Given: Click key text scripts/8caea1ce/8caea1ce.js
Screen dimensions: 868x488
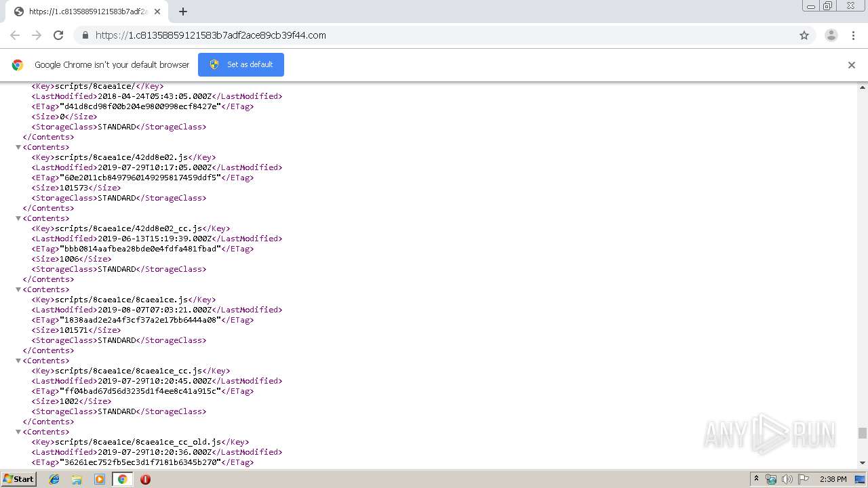Looking at the screenshot, I should 122,300.
